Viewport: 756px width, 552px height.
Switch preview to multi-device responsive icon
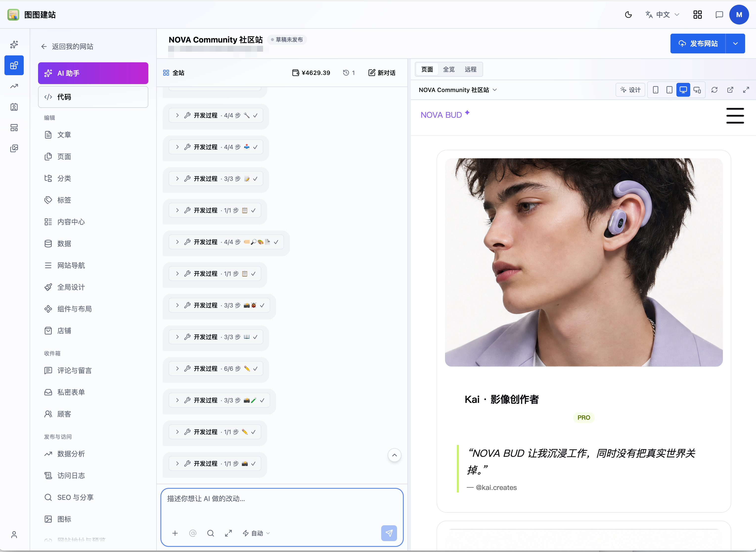pos(697,90)
